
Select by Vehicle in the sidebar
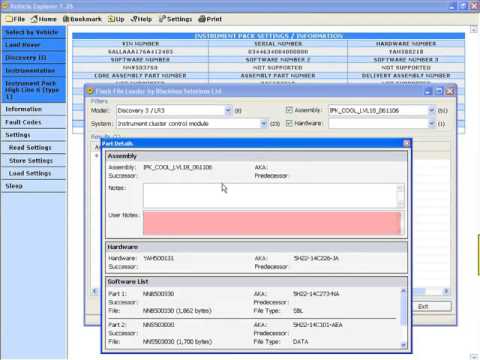pos(33,32)
